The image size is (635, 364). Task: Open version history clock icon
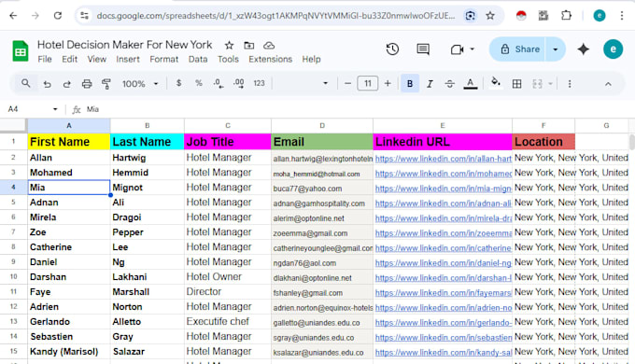pos(392,49)
